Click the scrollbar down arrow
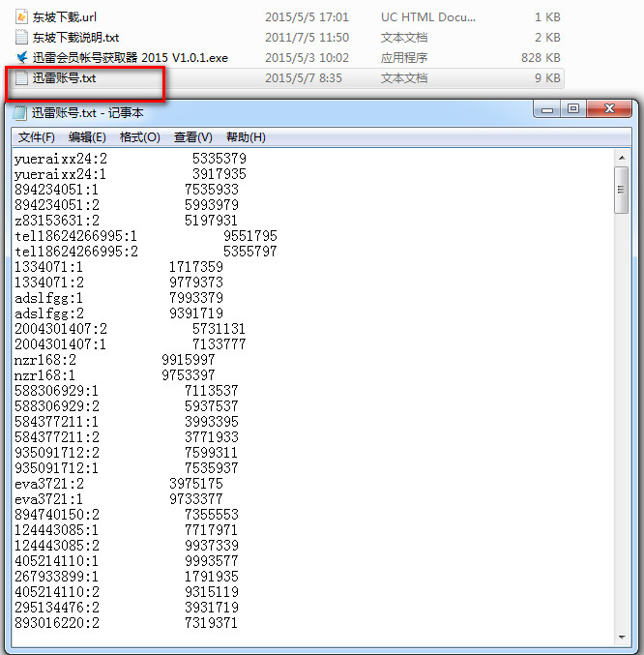This screenshot has width=644, height=655. coord(622,637)
